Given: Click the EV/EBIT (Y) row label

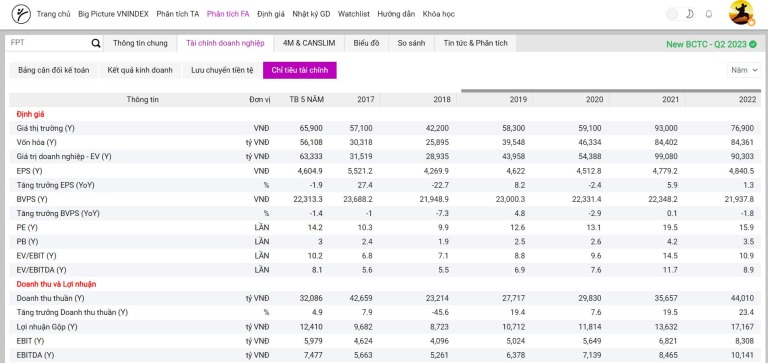Looking at the screenshot, I should point(36,256).
